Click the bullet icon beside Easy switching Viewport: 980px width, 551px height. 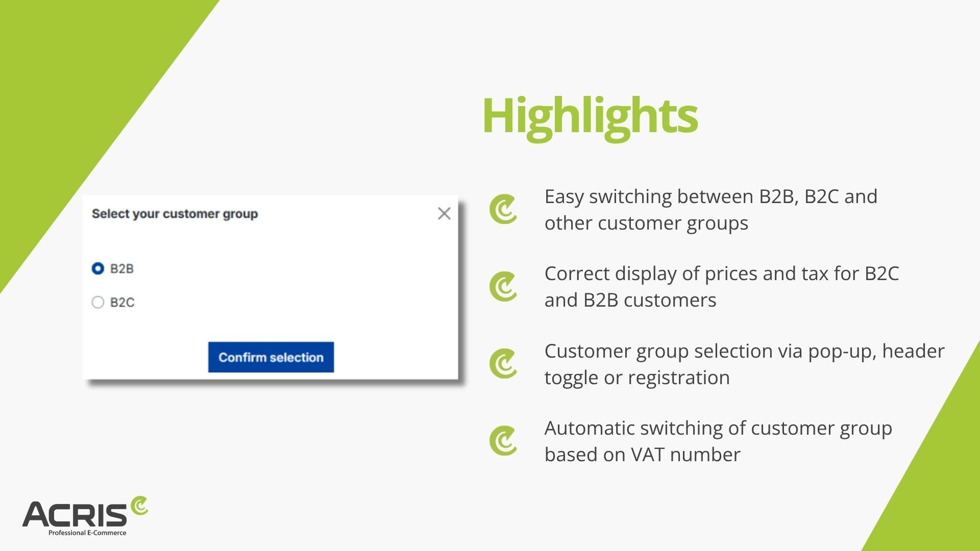tap(503, 209)
